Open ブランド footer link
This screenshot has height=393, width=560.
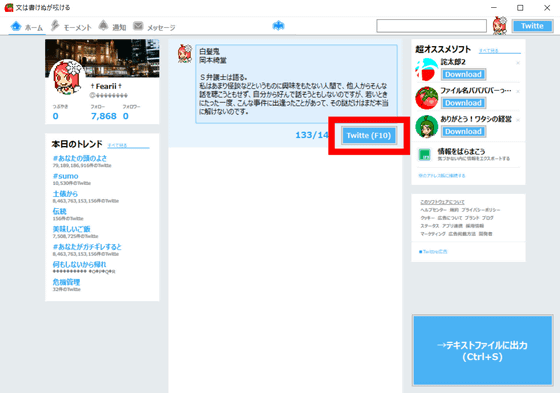(471, 218)
